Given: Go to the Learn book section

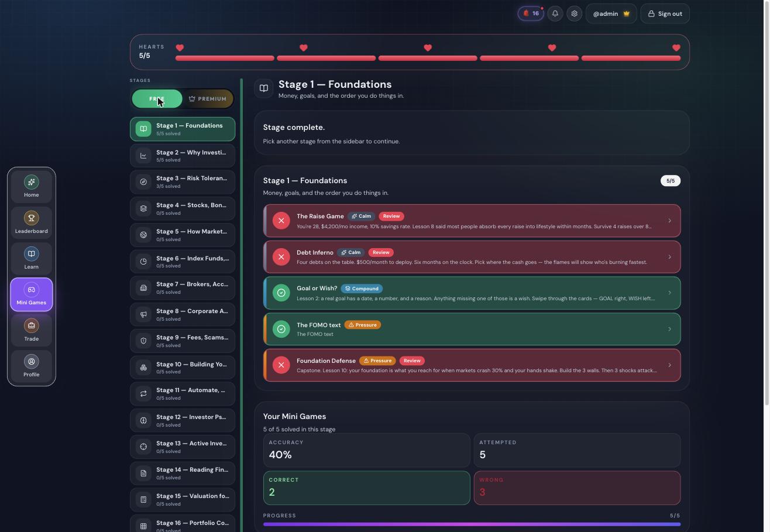Looking at the screenshot, I should 32,258.
